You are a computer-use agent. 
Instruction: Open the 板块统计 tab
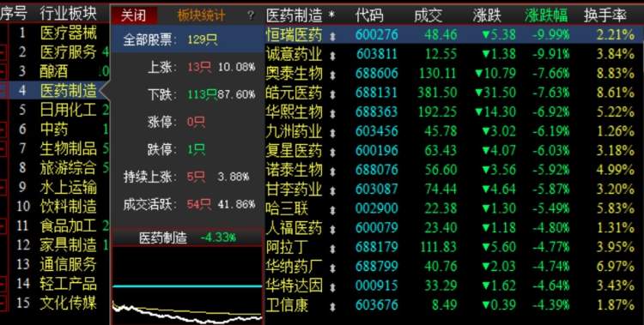pos(201,15)
